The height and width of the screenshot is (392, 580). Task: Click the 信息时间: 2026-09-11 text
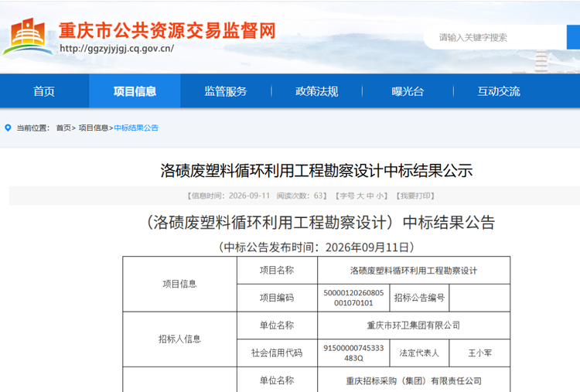(x=229, y=196)
